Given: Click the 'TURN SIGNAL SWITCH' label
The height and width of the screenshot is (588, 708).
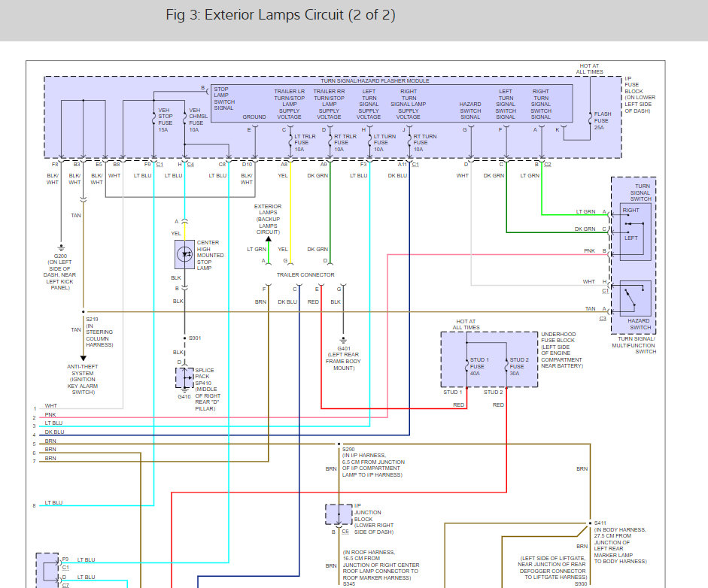Looking at the screenshot, I should 641,192.
